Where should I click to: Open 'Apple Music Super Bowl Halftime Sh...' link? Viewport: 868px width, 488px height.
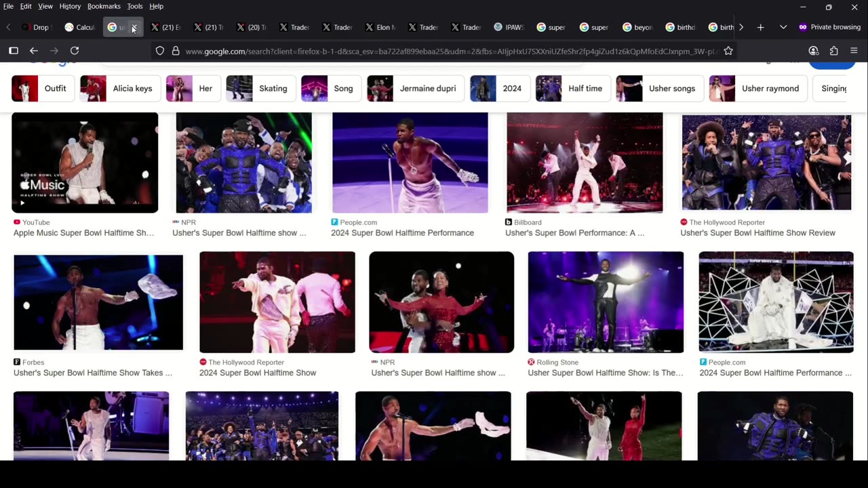(84, 233)
